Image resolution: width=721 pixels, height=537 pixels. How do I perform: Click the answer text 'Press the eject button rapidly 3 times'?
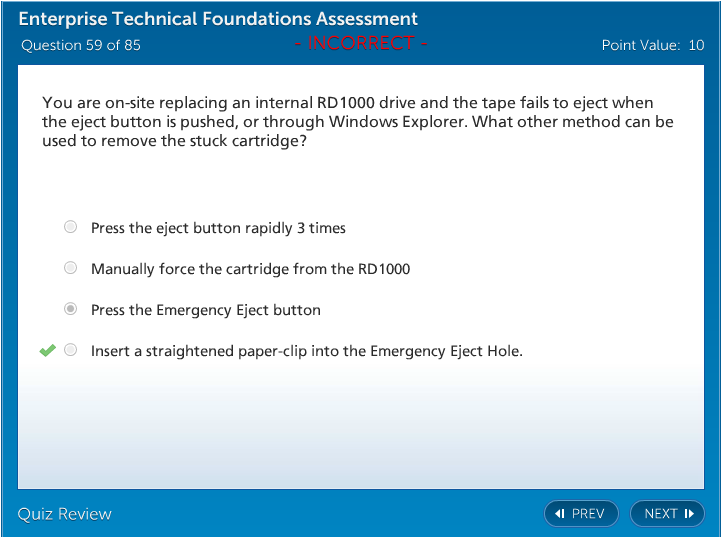[218, 228]
